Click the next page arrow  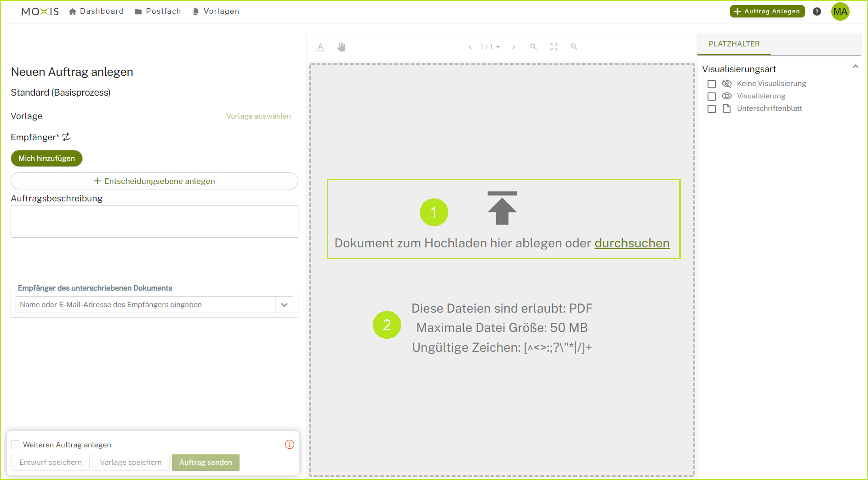point(513,47)
